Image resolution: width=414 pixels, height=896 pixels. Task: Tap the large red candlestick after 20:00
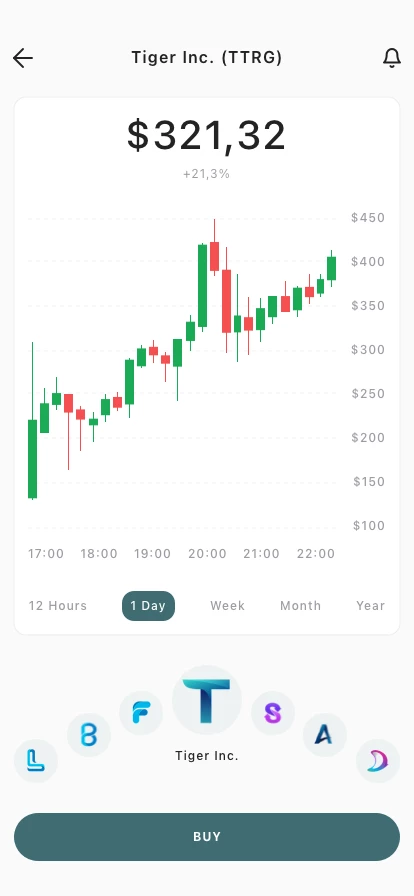pyautogui.click(x=226, y=301)
